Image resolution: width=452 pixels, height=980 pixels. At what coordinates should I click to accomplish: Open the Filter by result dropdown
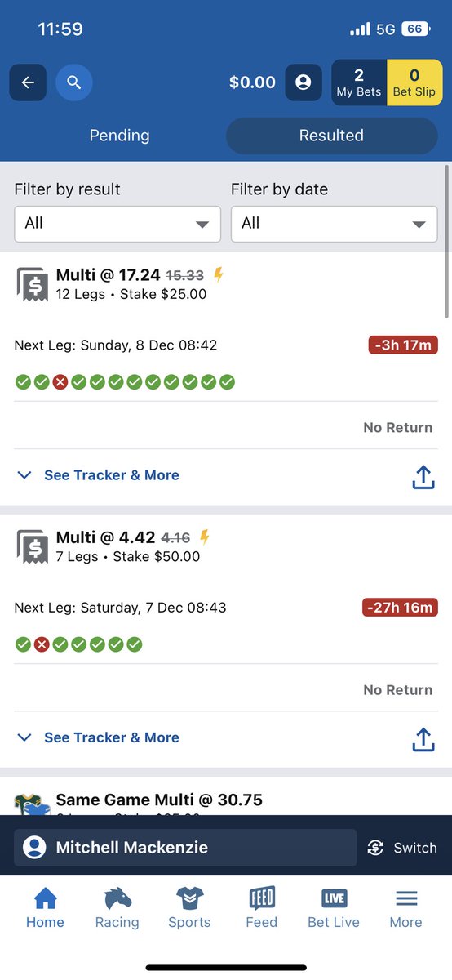[117, 224]
